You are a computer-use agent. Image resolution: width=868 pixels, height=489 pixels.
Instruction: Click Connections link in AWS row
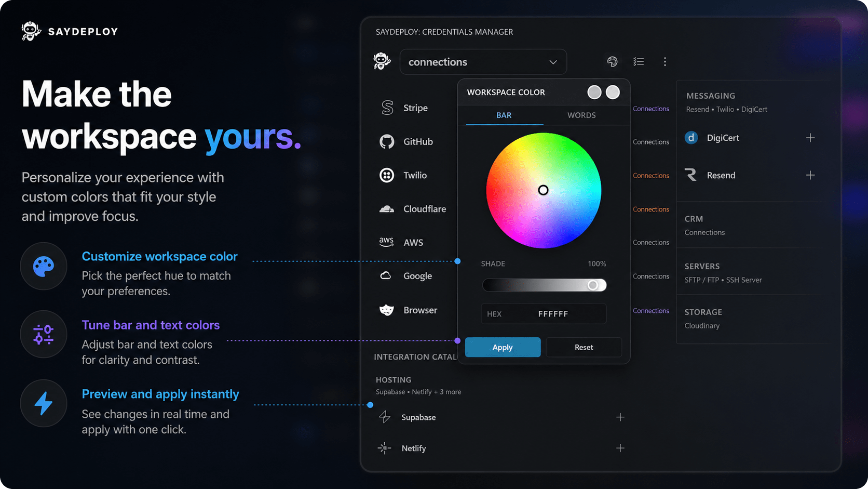(x=651, y=243)
